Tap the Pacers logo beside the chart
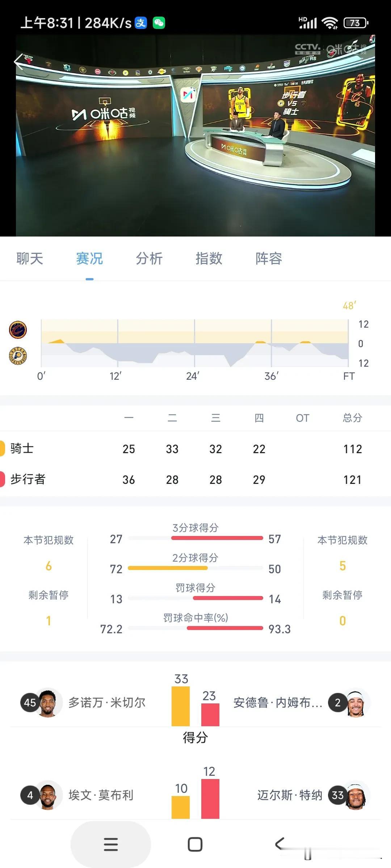391x868 pixels. (x=18, y=356)
